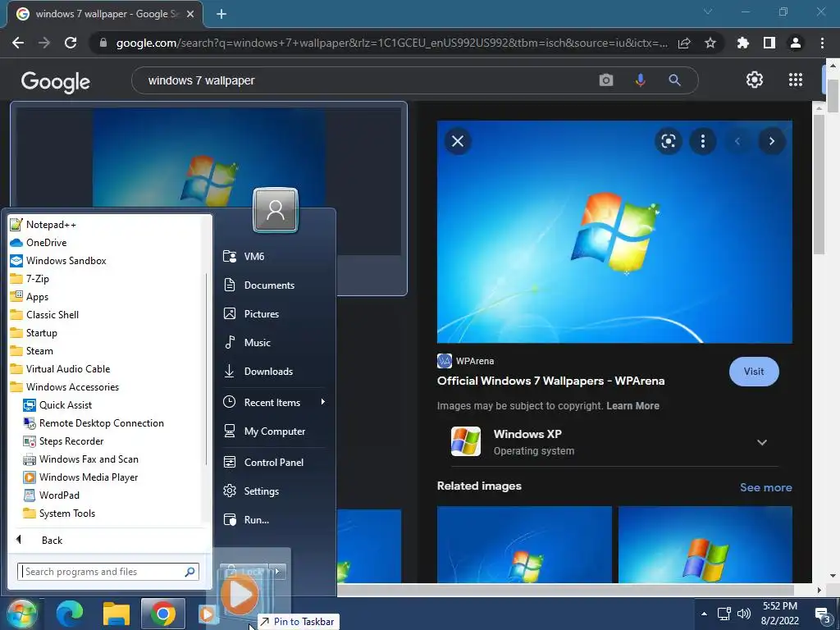Open Chrome profile menu
Screen dimensions: 840x630
pyautogui.click(x=796, y=43)
